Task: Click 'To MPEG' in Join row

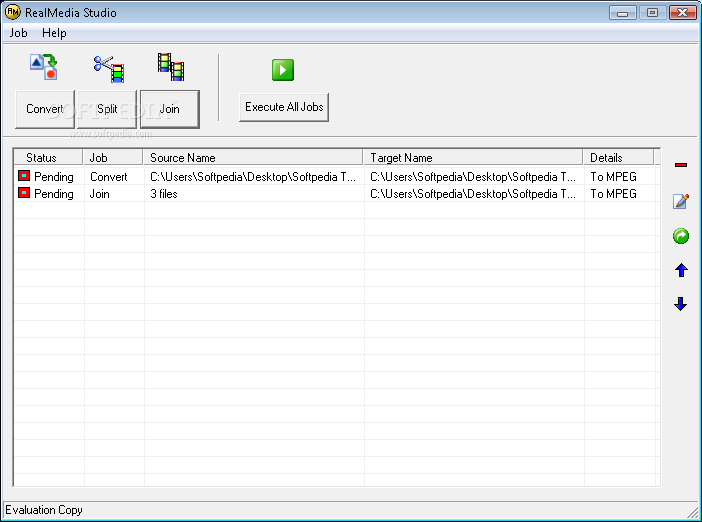Action: (x=613, y=194)
